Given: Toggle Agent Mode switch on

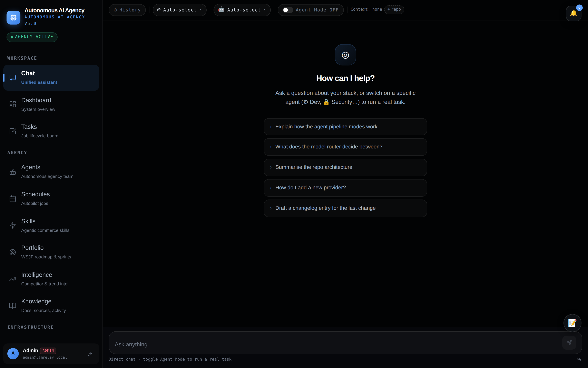Looking at the screenshot, I should pos(287,10).
